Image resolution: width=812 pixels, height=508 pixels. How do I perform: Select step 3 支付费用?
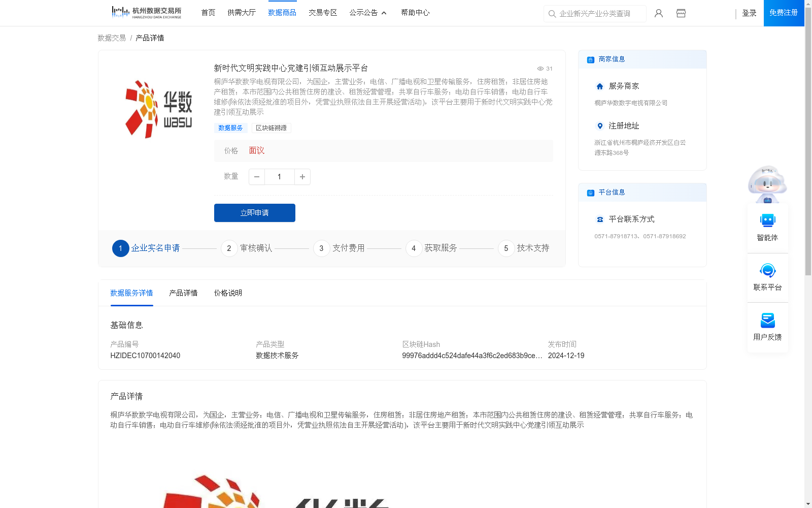coord(339,248)
